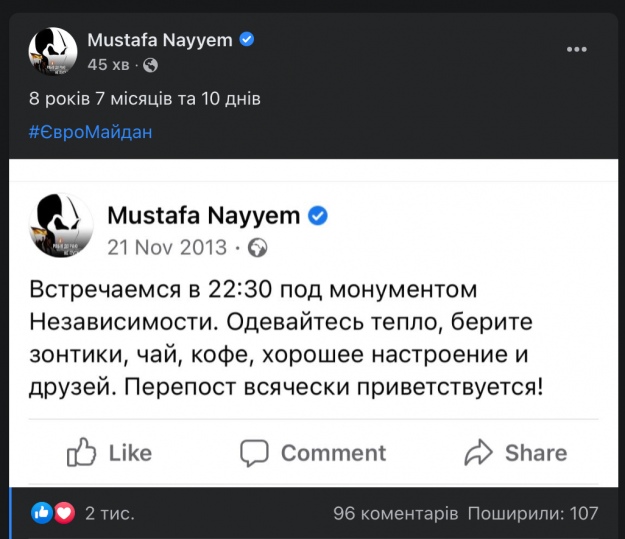The height and width of the screenshot is (539, 625).
Task: Click the Mustafa Nayyem name in the embedded white post
Action: (204, 215)
